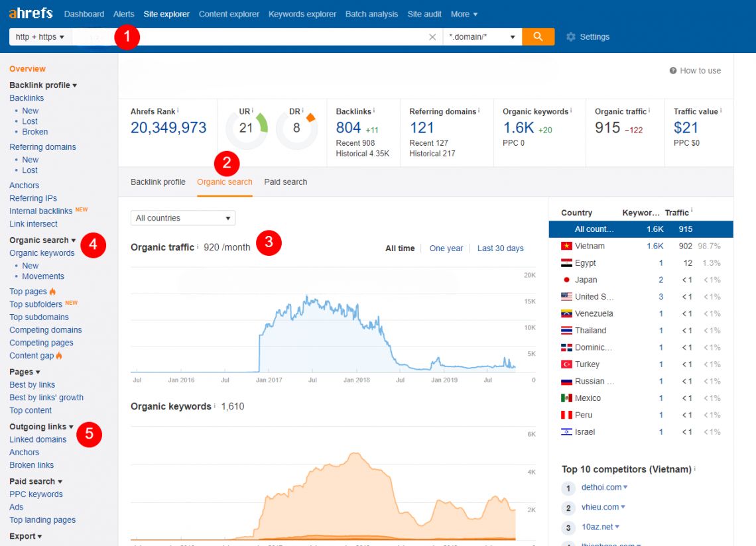Open Site audit in top navigation

click(424, 14)
